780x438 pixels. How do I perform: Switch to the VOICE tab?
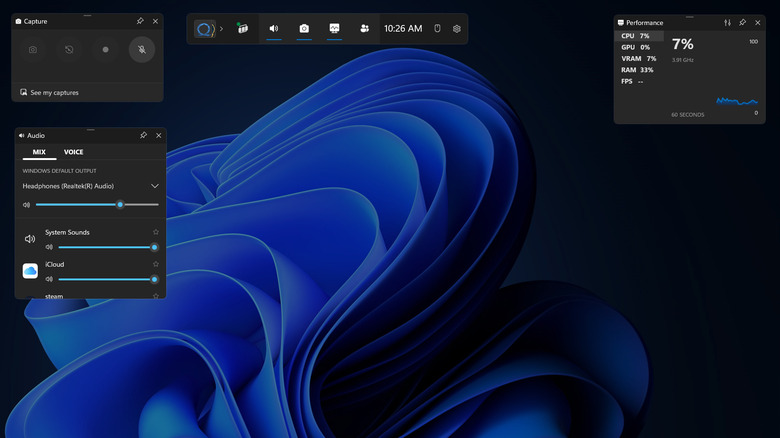pos(73,152)
